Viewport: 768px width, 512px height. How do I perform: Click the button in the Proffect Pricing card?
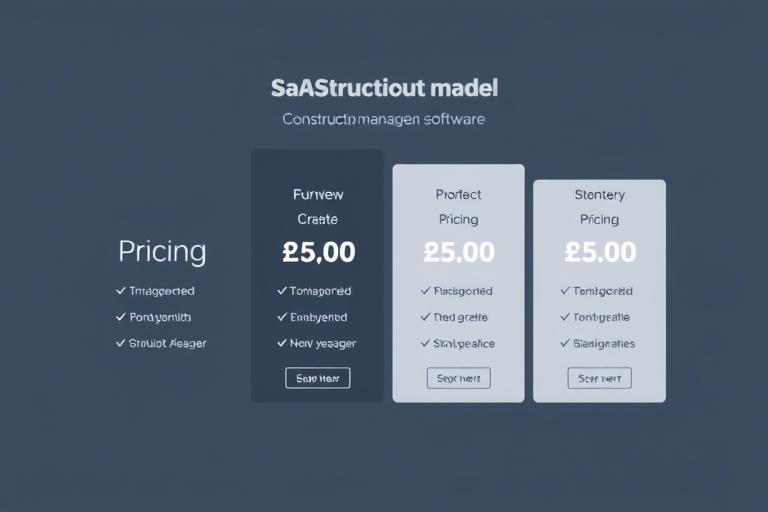click(458, 378)
